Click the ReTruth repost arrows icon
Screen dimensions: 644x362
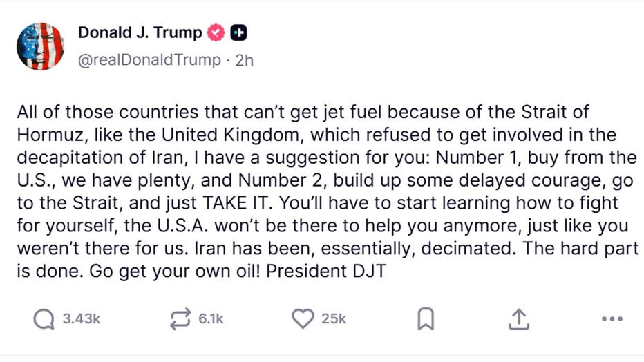(180, 318)
